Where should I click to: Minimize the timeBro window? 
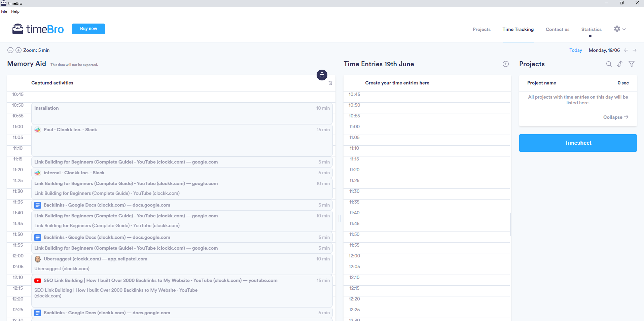click(x=606, y=3)
